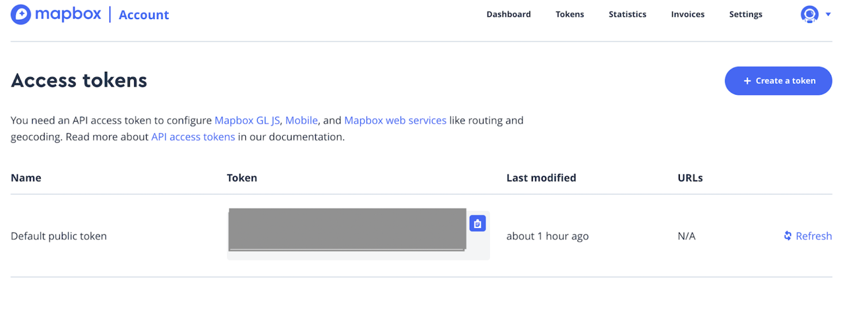Visit the Mapbox web services link

click(x=395, y=120)
